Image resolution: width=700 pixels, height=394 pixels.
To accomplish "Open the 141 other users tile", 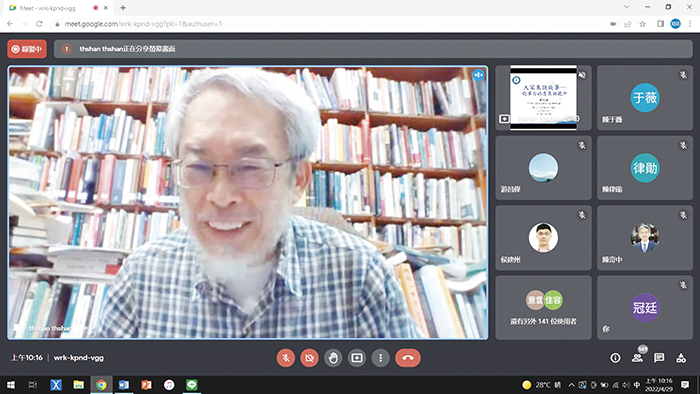I will pyautogui.click(x=543, y=307).
